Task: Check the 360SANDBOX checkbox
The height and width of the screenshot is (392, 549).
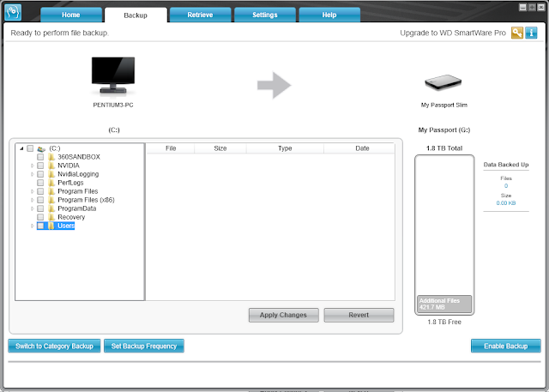Action: [x=40, y=157]
